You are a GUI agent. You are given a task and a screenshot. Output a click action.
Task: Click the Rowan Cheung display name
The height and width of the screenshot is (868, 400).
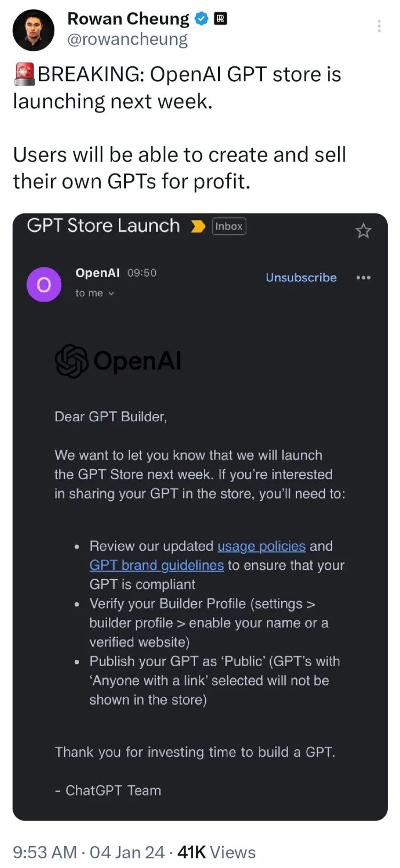(x=128, y=19)
